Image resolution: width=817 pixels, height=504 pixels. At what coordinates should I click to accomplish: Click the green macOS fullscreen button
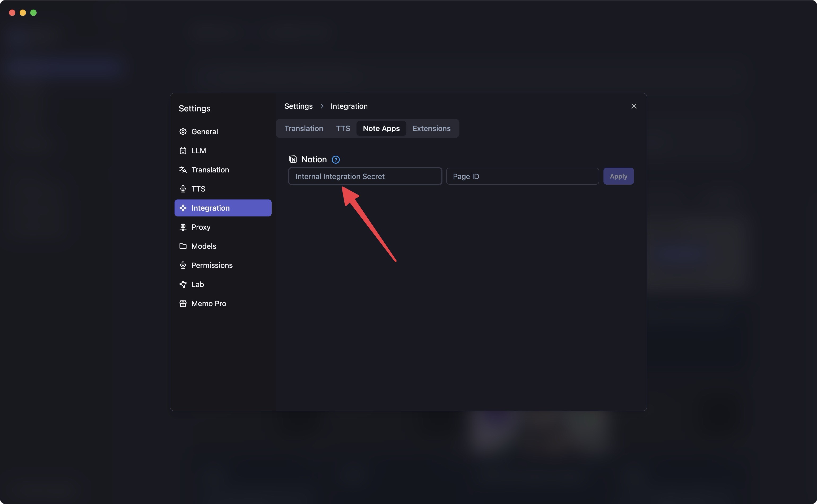33,13
